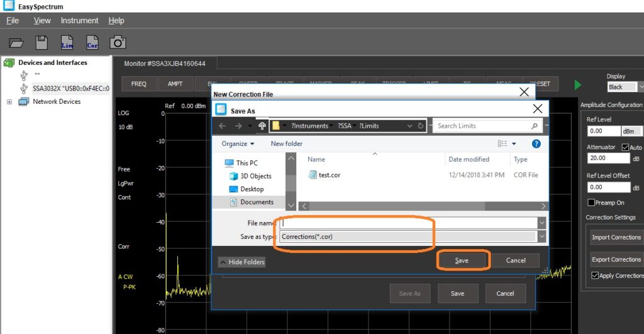Toggle the Preamp On checkbox

pyautogui.click(x=591, y=203)
